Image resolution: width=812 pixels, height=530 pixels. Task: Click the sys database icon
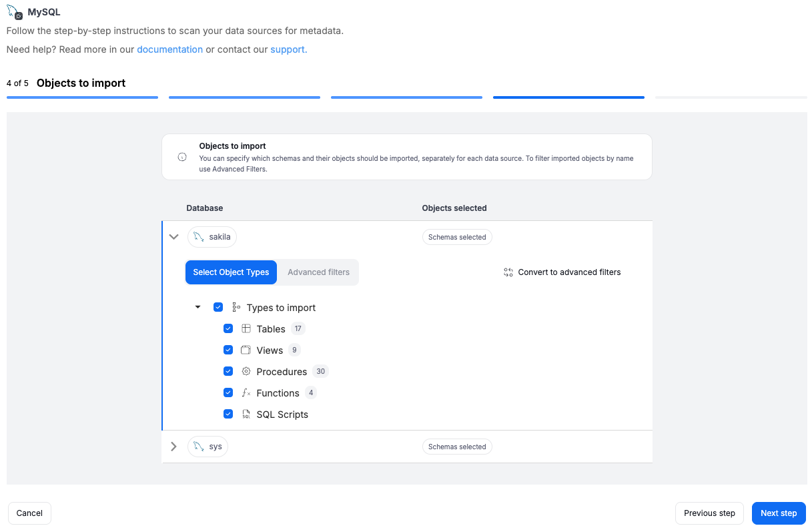(x=199, y=447)
